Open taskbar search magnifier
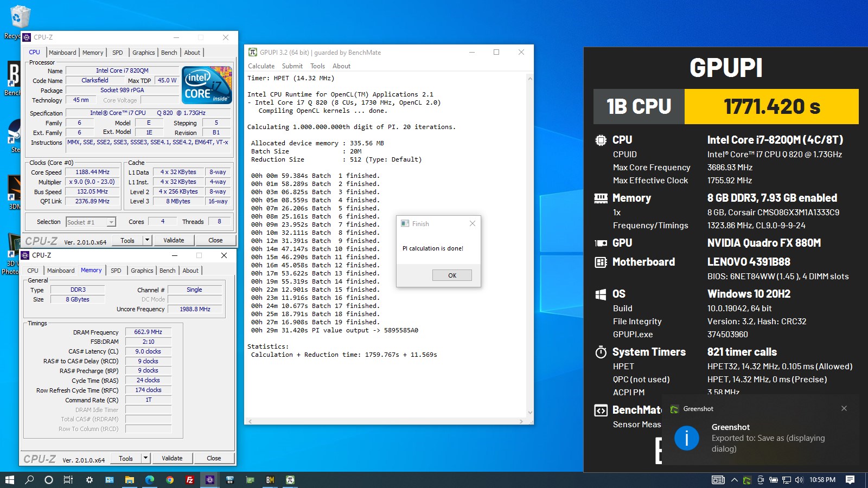 (29, 480)
